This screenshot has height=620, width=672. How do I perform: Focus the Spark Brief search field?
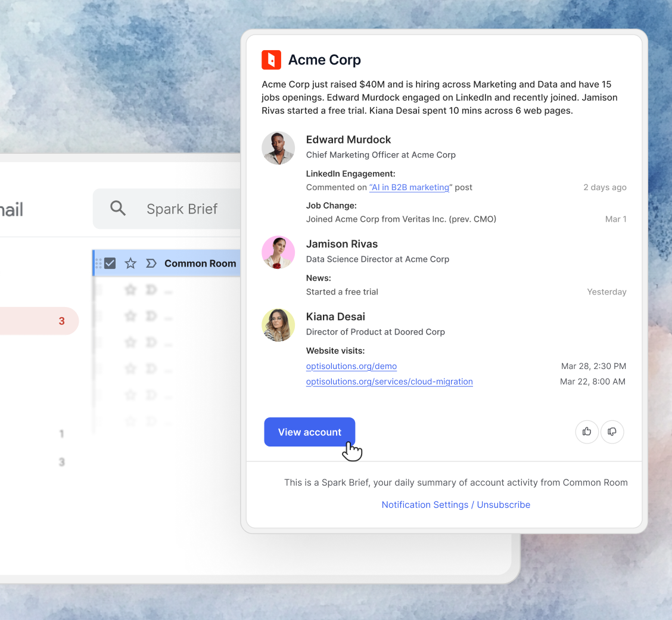point(167,209)
